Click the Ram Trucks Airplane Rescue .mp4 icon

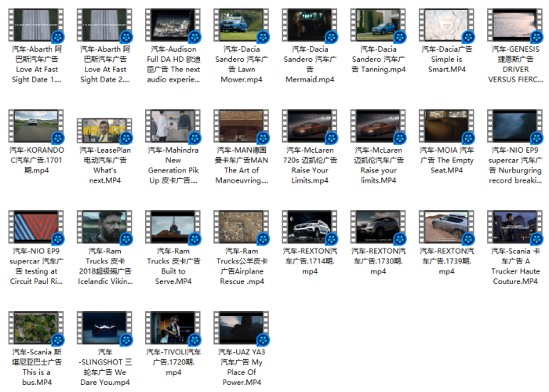click(242, 227)
